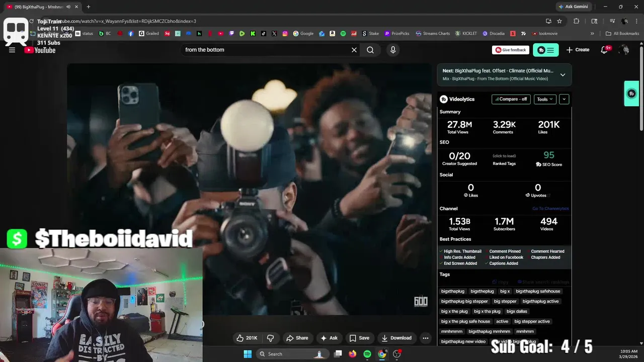Open the All Bookmarks folder
This screenshot has height=362, width=644.
point(622,34)
